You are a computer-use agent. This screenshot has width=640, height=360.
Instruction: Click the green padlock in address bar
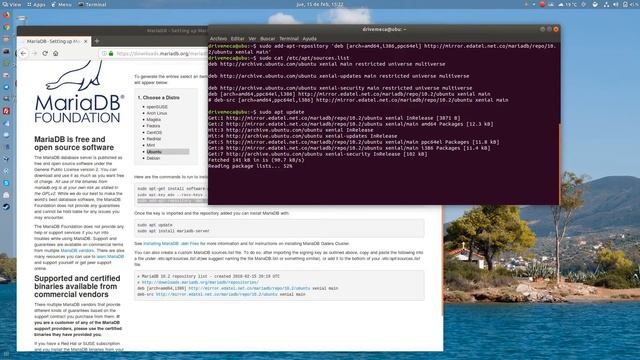[111, 53]
